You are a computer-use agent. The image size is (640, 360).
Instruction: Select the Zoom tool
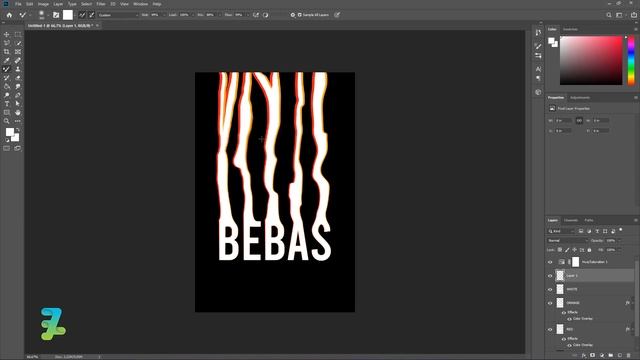(7, 121)
